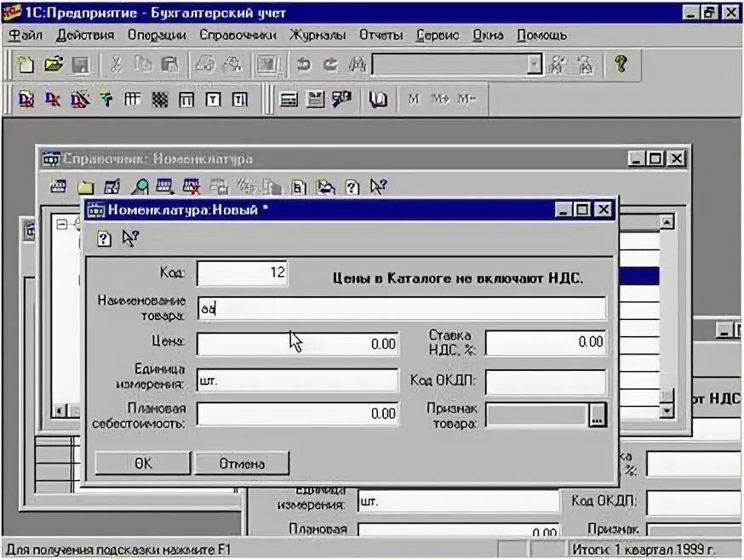Click the Open file folder icon

click(x=53, y=64)
